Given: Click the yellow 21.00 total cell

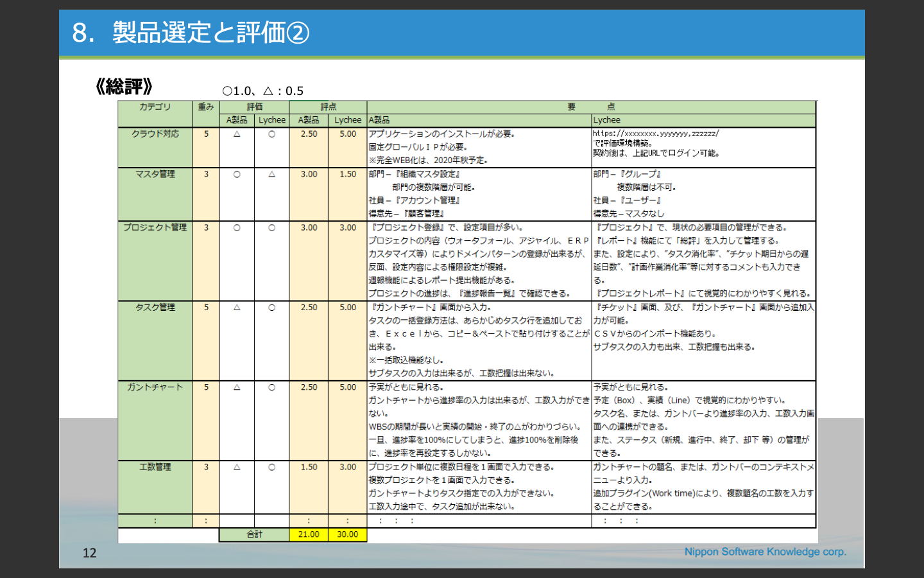Looking at the screenshot, I should [x=309, y=534].
